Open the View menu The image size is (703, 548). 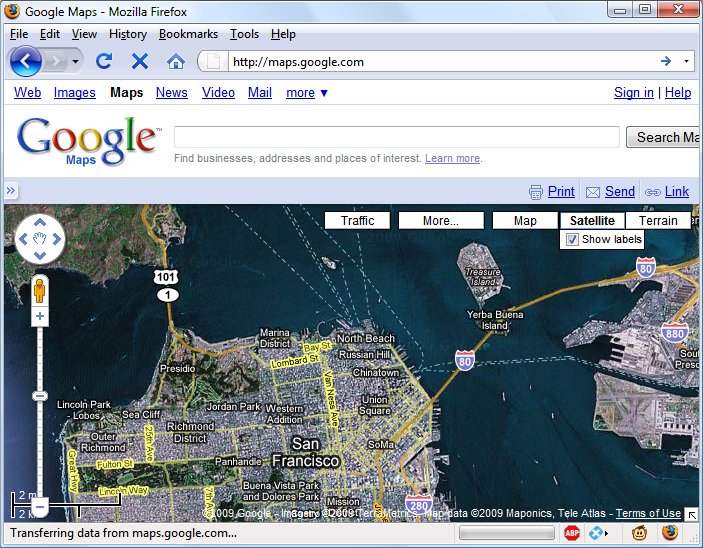tap(84, 34)
